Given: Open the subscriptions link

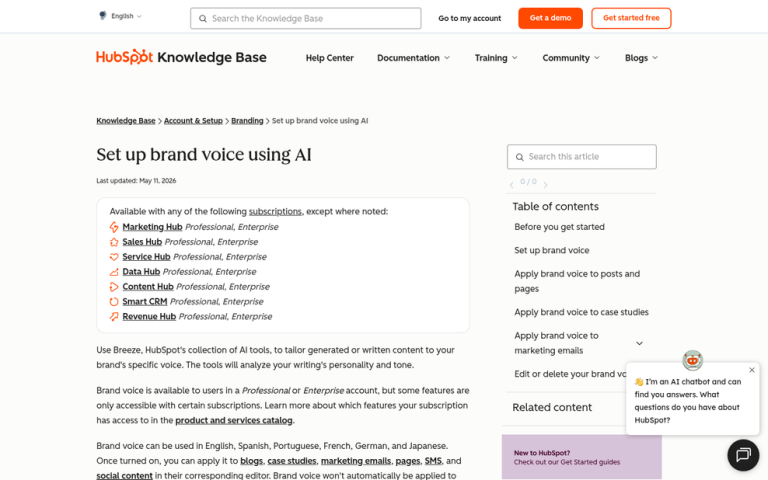Looking at the screenshot, I should point(275,212).
